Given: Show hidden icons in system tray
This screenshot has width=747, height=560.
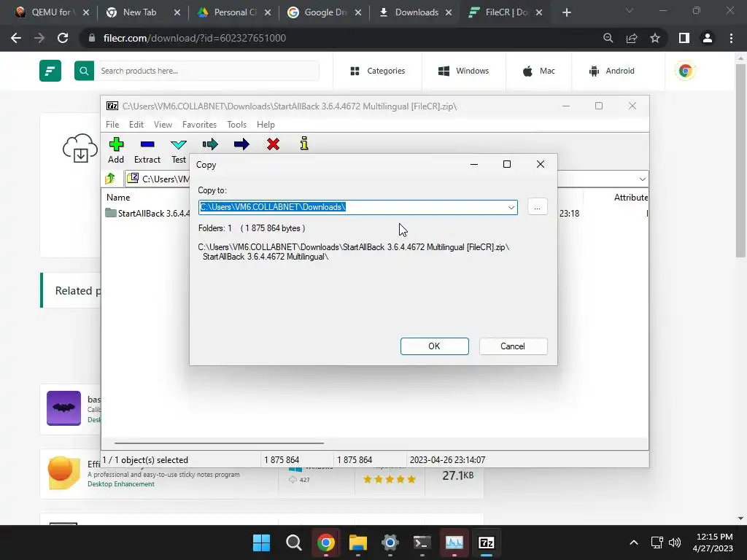Looking at the screenshot, I should 634,542.
